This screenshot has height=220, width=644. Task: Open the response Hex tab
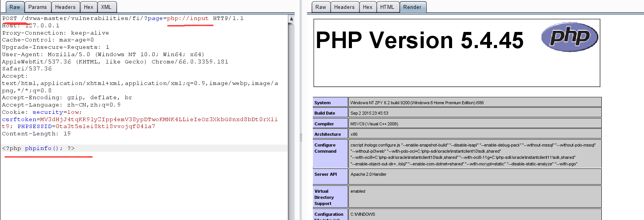368,7
